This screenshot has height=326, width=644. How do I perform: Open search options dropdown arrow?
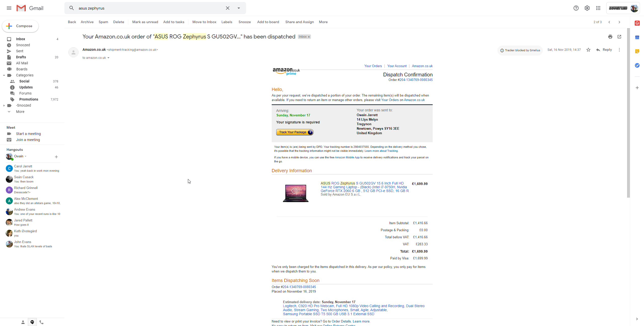[x=239, y=8]
